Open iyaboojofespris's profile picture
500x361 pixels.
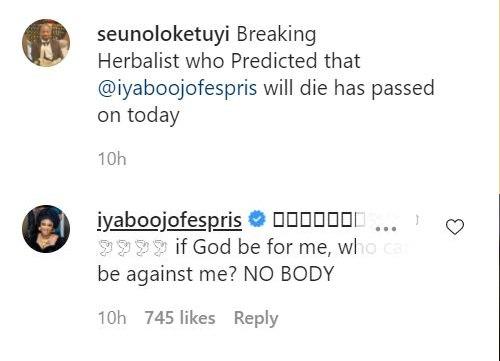pos(46,229)
